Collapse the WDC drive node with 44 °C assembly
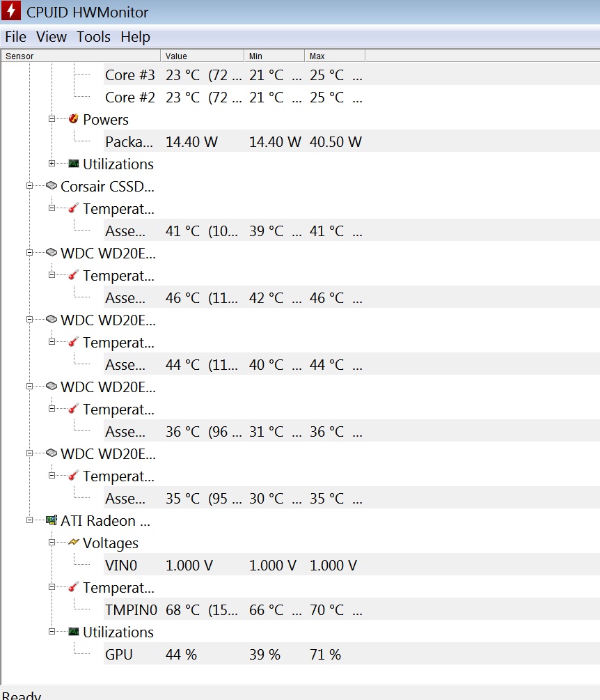Viewport: 600px width, 700px height. (x=29, y=320)
